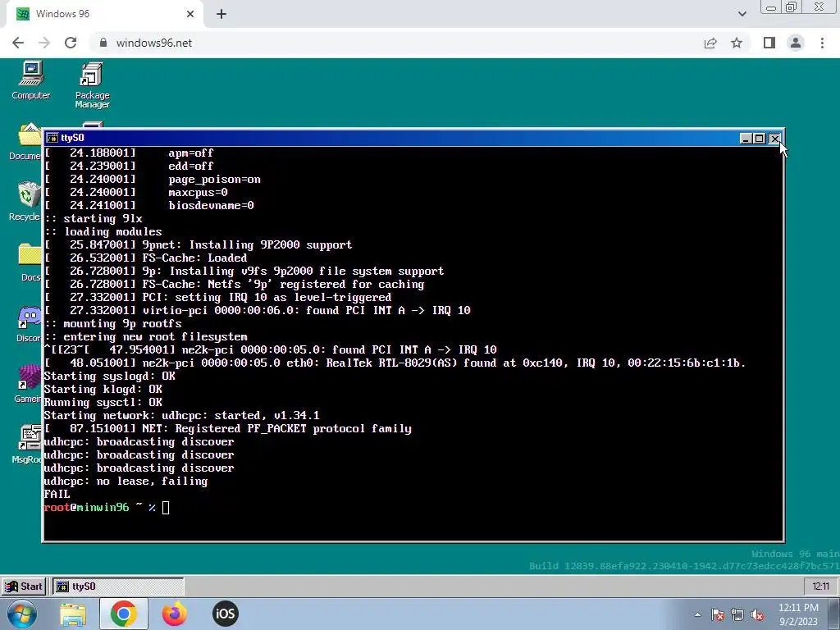Launch the Discord desktop shortcut
The width and height of the screenshot is (840, 630).
29,324
